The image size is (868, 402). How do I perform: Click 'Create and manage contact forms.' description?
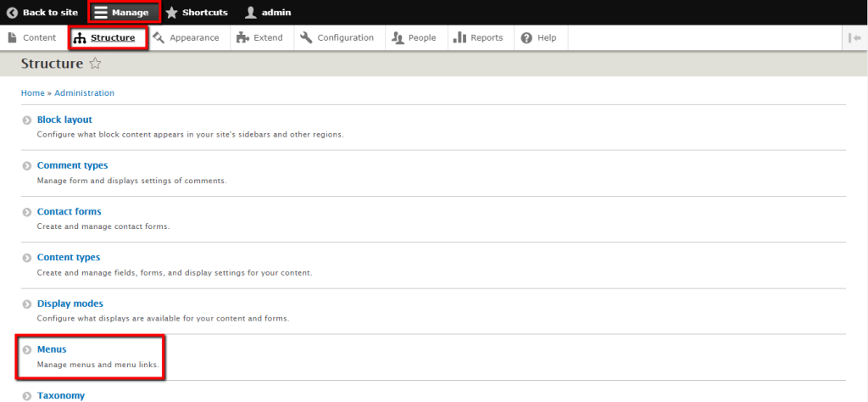pos(103,226)
